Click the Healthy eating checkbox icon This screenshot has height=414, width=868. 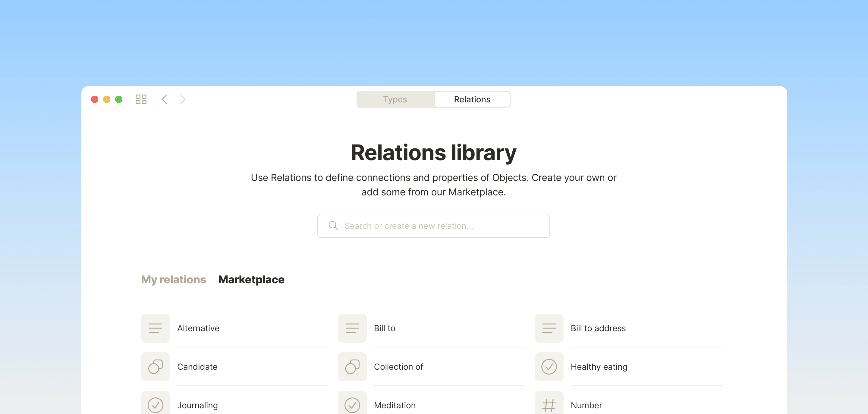[x=549, y=366]
